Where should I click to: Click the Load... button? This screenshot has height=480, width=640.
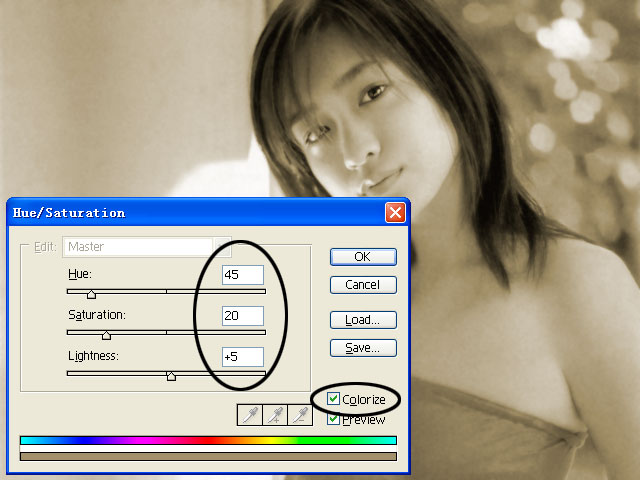363,320
